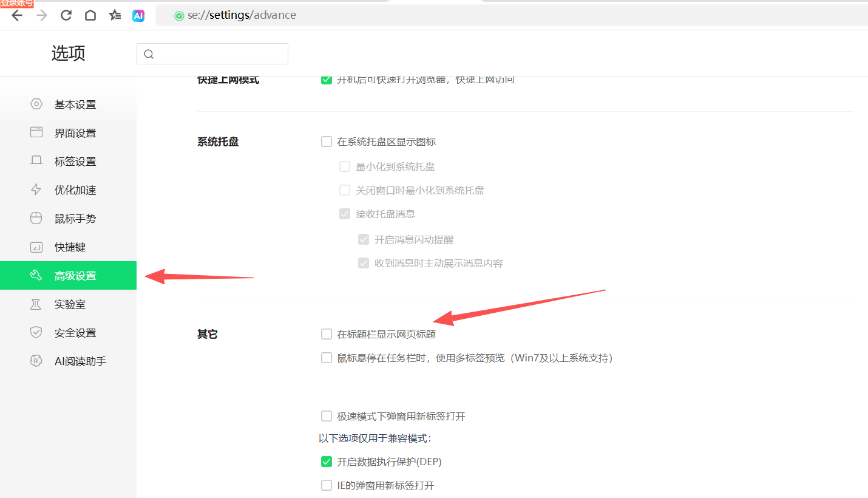Click the settings search input field

219,54
